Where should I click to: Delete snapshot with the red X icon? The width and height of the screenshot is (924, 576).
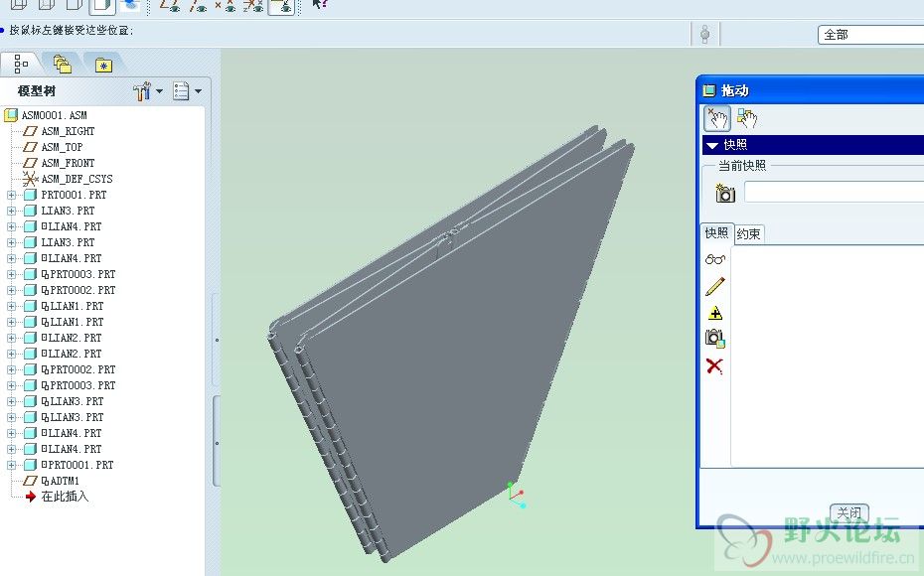[714, 365]
